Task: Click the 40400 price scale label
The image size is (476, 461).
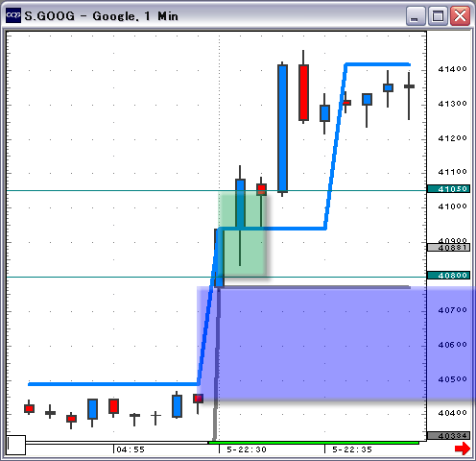Action: [452, 413]
